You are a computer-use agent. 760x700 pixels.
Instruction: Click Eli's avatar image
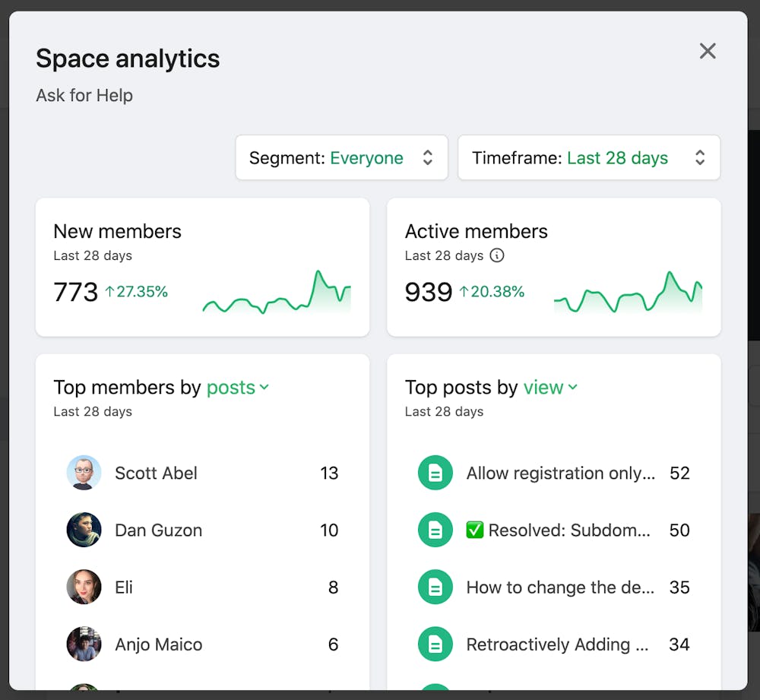(84, 587)
